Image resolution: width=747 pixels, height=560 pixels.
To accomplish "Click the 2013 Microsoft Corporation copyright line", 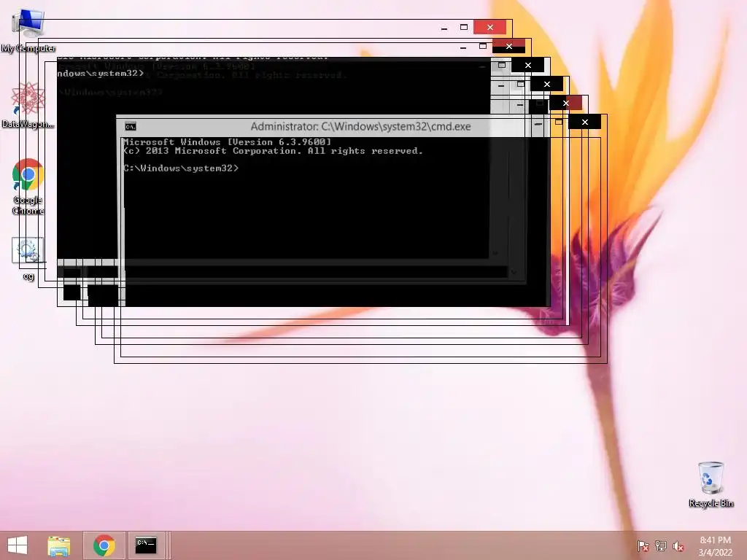I will click(273, 151).
